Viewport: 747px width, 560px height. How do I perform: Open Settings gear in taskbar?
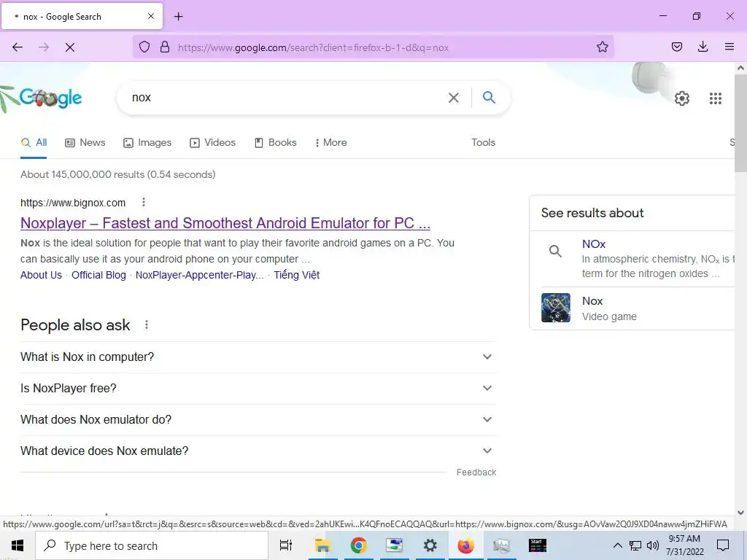click(x=430, y=545)
